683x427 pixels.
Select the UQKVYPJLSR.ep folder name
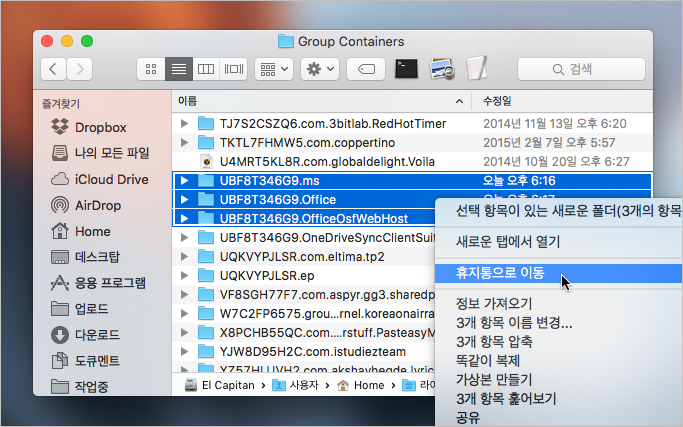coord(267,275)
